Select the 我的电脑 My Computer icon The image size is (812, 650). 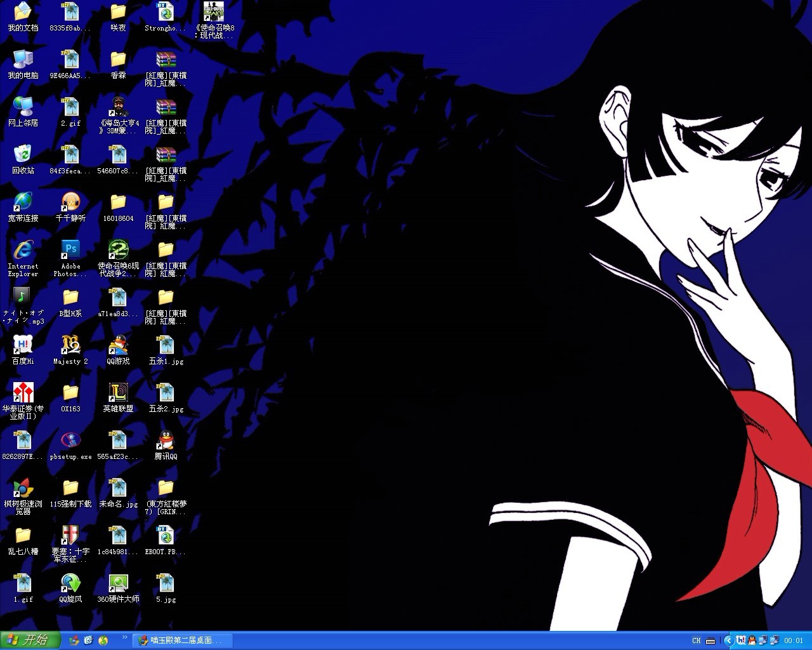pos(23,60)
